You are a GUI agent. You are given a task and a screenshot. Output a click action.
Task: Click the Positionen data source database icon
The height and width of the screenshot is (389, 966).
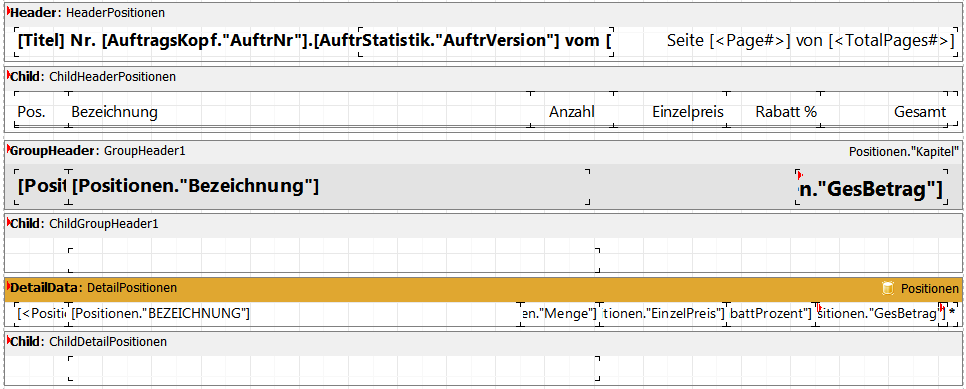click(888, 289)
